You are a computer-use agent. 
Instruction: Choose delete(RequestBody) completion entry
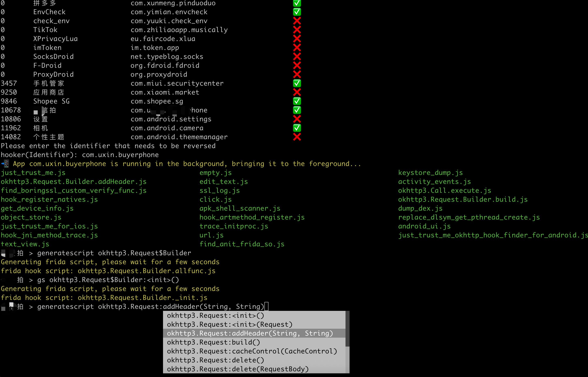[x=237, y=369]
